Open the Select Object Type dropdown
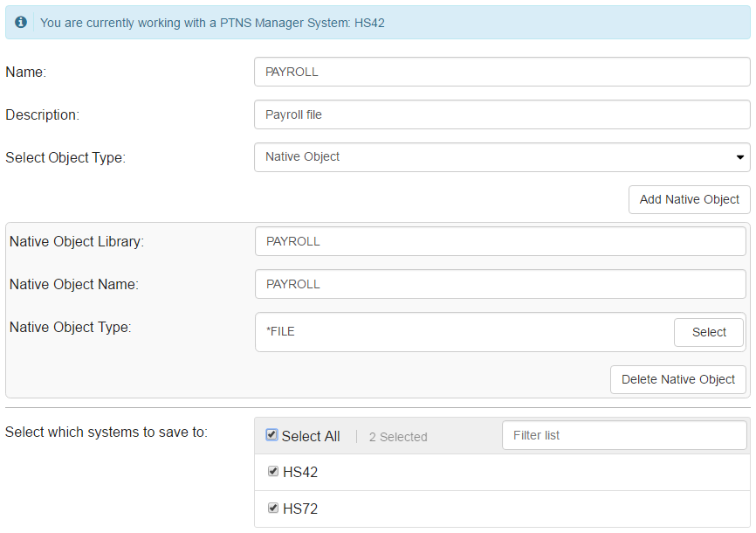Image resolution: width=756 pixels, height=533 pixels. [x=501, y=157]
